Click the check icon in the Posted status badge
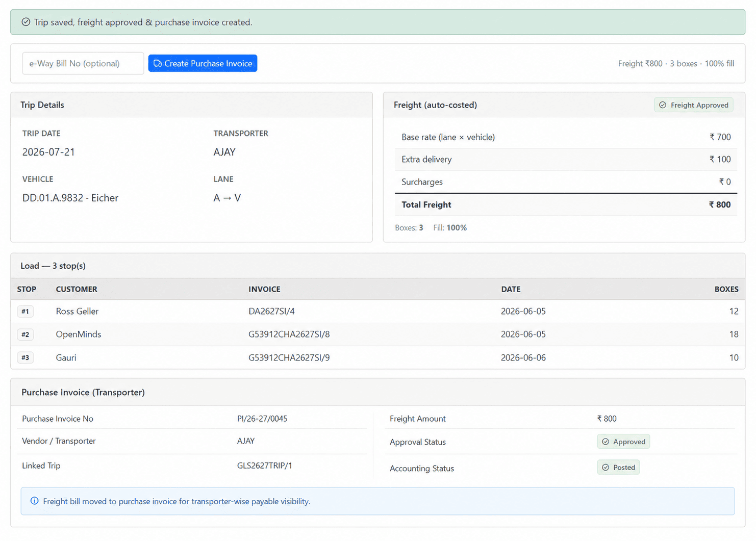The image size is (756, 541). pos(606,467)
